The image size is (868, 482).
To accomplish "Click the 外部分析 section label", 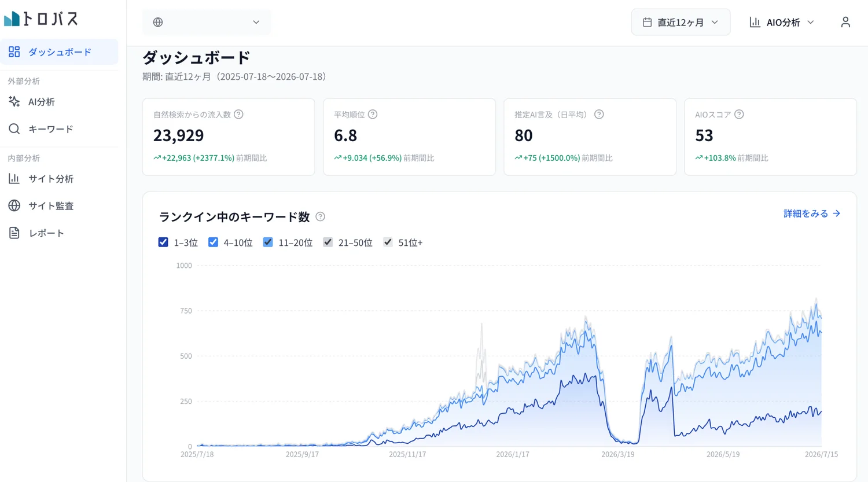I will pyautogui.click(x=24, y=81).
